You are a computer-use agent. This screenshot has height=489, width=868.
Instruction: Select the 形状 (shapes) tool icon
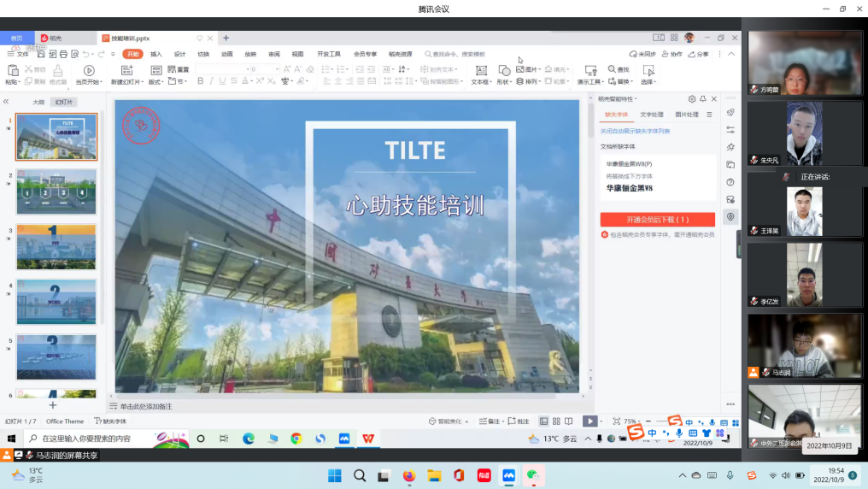pyautogui.click(x=503, y=70)
